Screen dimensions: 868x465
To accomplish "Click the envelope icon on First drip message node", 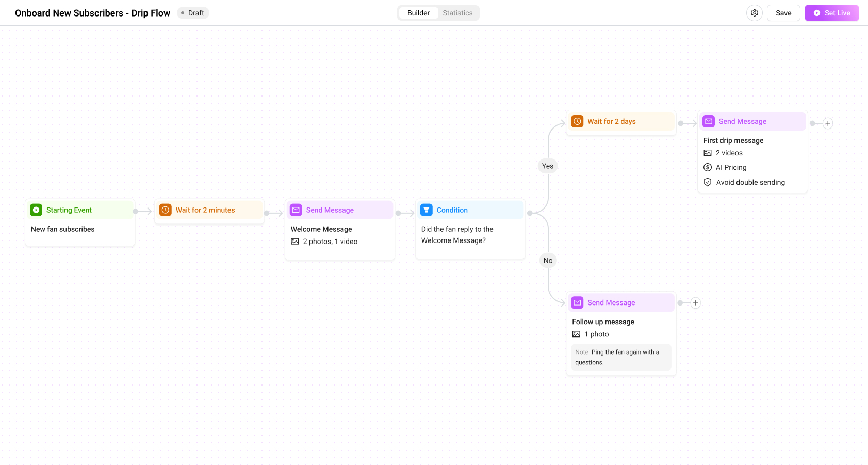I will click(x=709, y=121).
